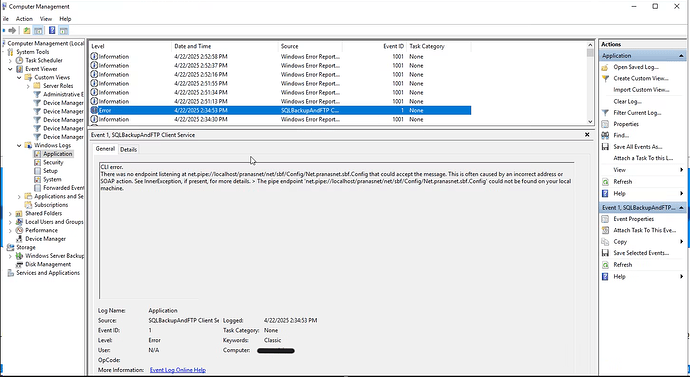Click Save All Events As action
The image size is (690, 377).
pos(638,146)
